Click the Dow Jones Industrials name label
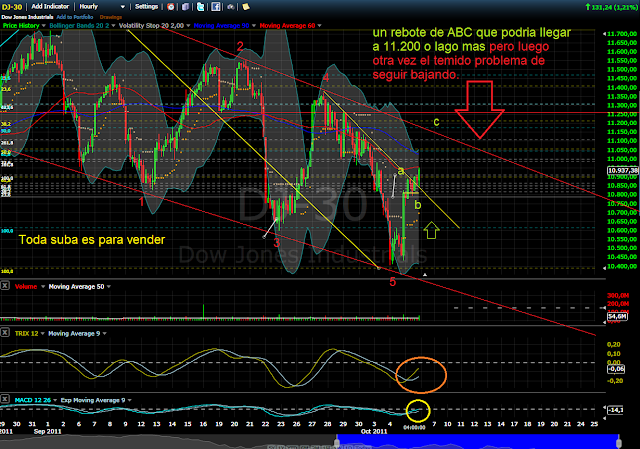 (27, 17)
